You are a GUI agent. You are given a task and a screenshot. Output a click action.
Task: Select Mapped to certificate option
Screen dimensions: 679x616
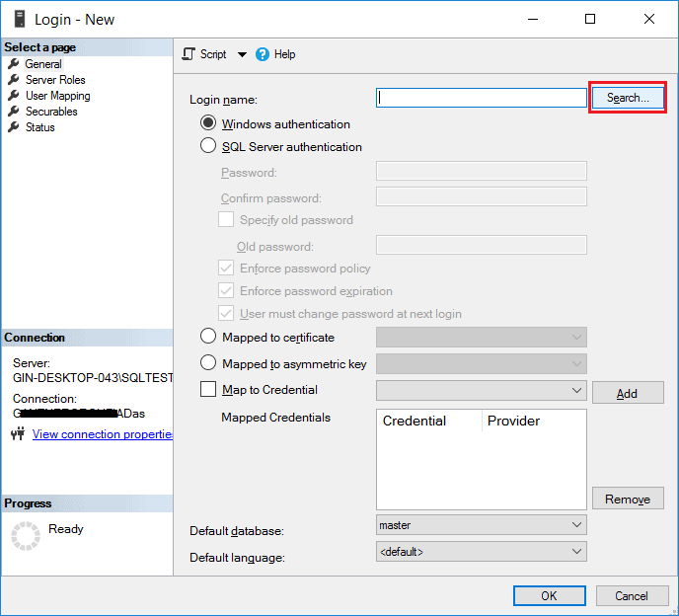208,338
